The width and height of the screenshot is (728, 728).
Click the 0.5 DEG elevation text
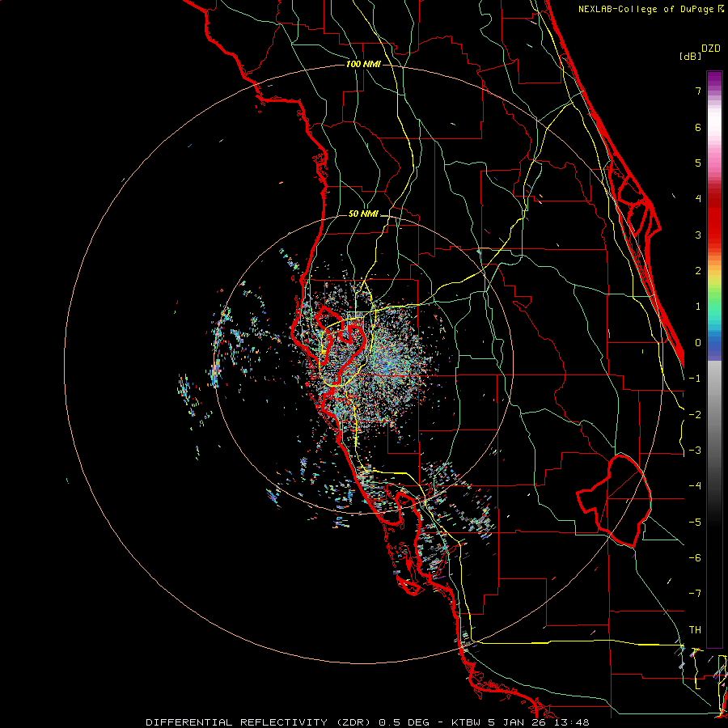coord(404,722)
